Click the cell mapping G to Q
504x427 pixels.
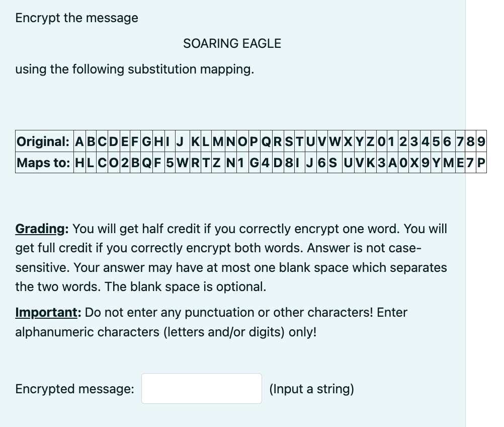pos(146,163)
